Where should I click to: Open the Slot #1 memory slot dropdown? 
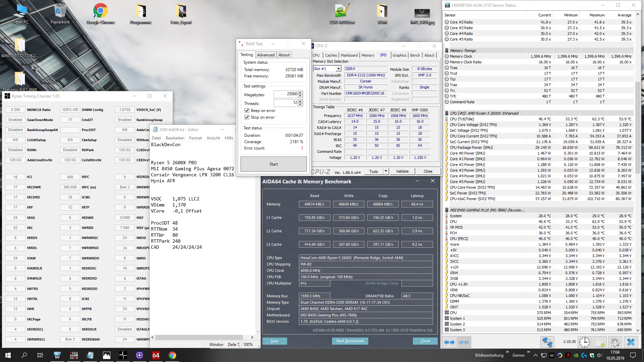pos(338,69)
